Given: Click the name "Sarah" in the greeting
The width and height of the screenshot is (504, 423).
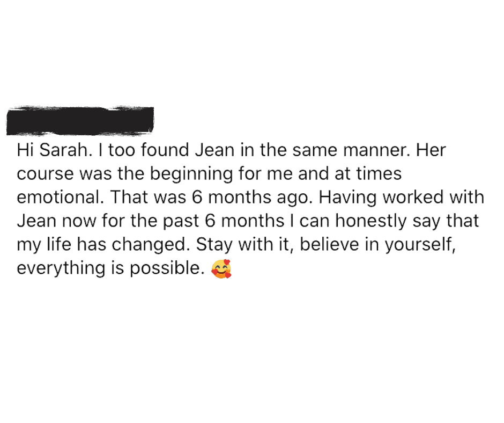Looking at the screenshot, I should pyautogui.click(x=63, y=150).
